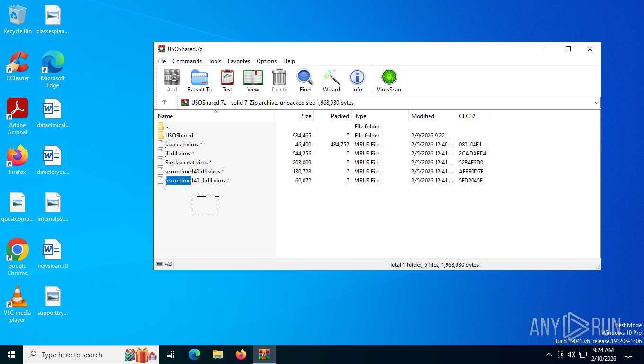The height and width of the screenshot is (364, 644).
Task: Open CCleaner desktop shortcut
Action: coord(18,66)
